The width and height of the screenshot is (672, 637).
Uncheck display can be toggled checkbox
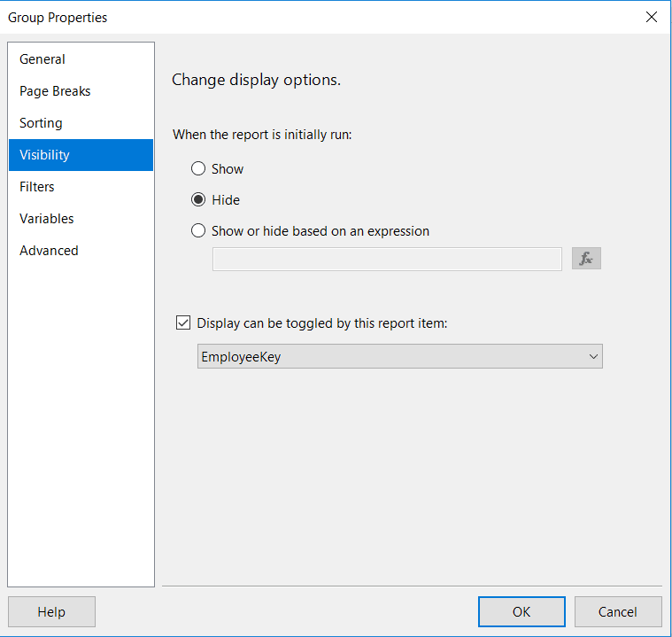(184, 323)
